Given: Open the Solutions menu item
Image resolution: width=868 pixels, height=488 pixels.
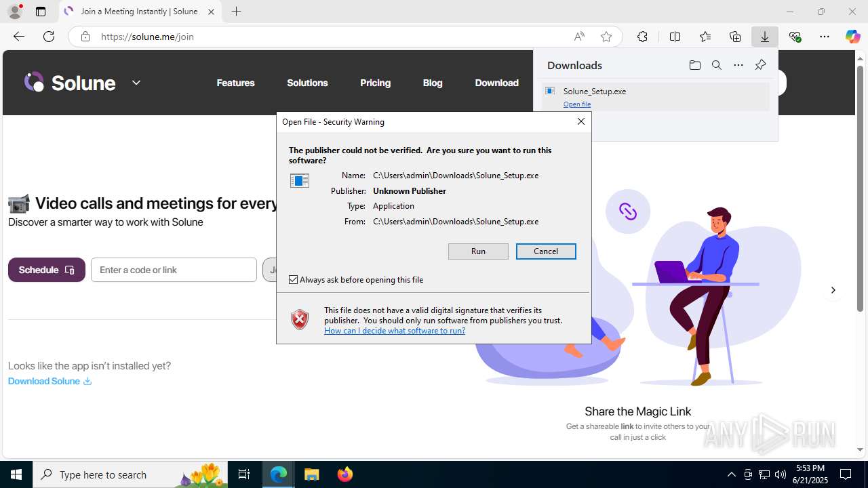Looking at the screenshot, I should [307, 83].
